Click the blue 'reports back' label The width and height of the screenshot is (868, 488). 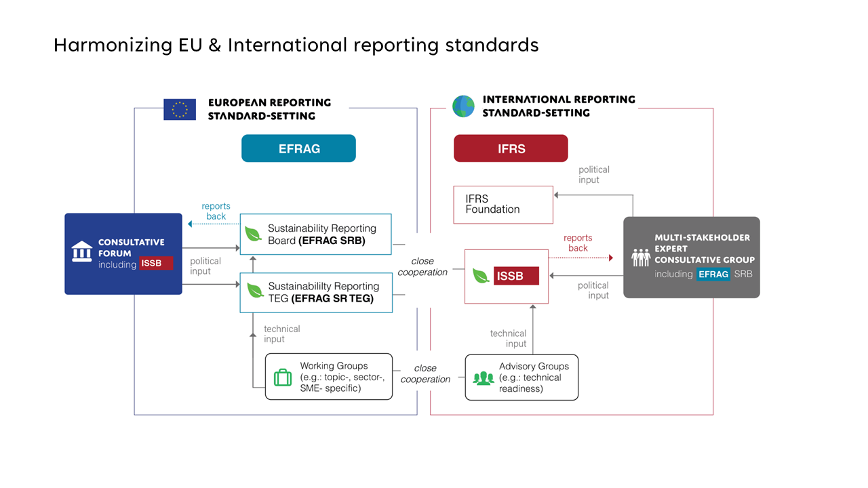tap(216, 211)
